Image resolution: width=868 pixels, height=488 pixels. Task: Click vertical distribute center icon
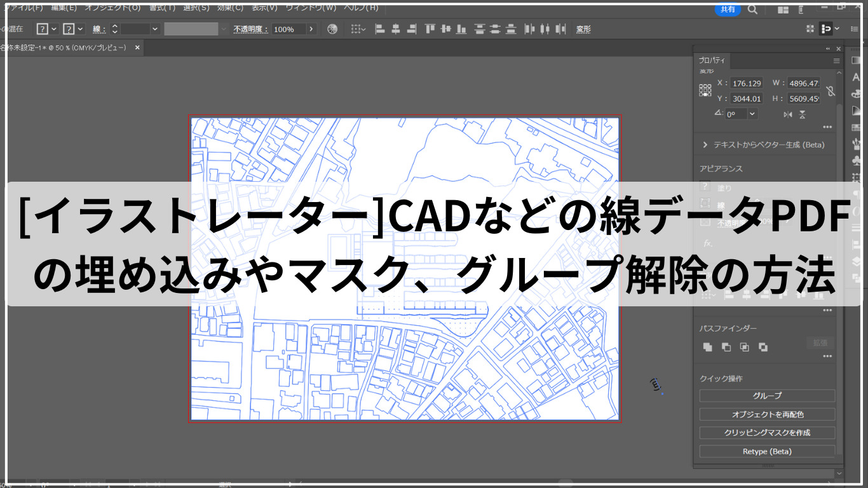pos(495,29)
